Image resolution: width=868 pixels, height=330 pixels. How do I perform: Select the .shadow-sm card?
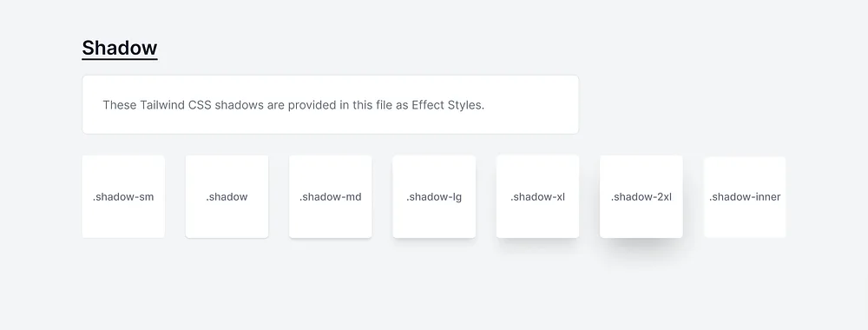coord(123,196)
